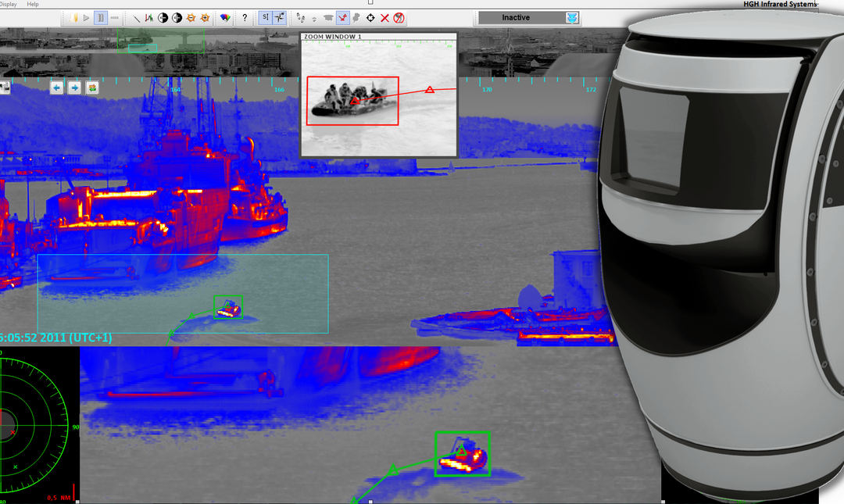Viewport: 844px width, 504px height.
Task: Click the 170 bearing scale marker
Action: point(487,89)
